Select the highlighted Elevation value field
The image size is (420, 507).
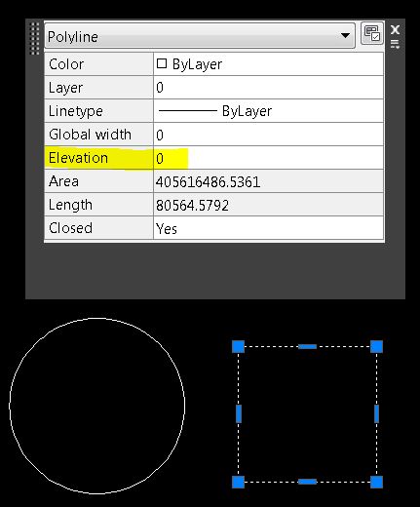click(x=268, y=158)
